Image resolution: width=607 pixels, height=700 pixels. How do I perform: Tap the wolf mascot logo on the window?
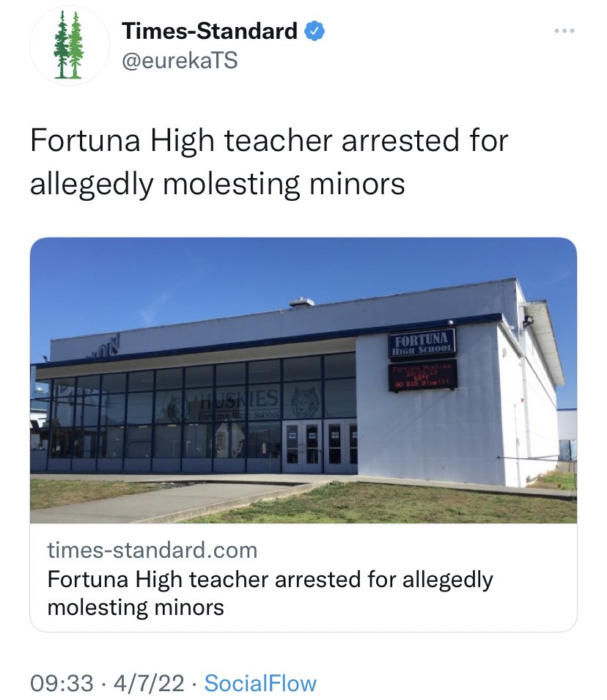(303, 403)
